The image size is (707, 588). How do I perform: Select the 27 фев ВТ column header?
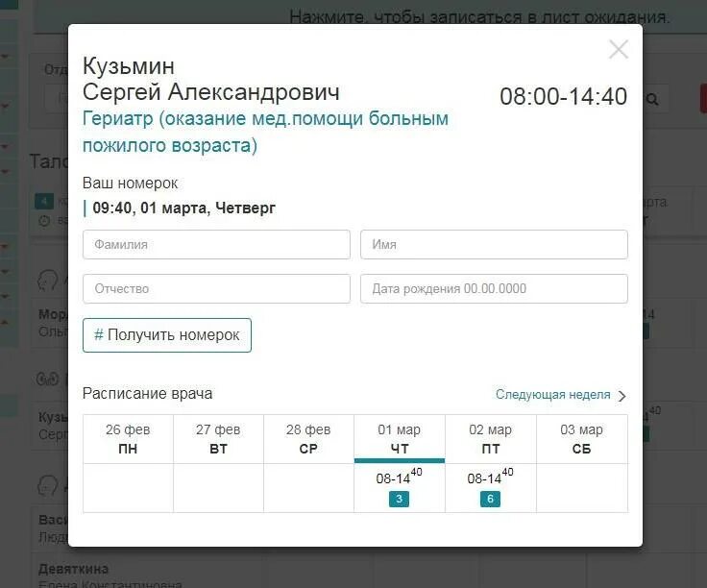[x=218, y=439]
